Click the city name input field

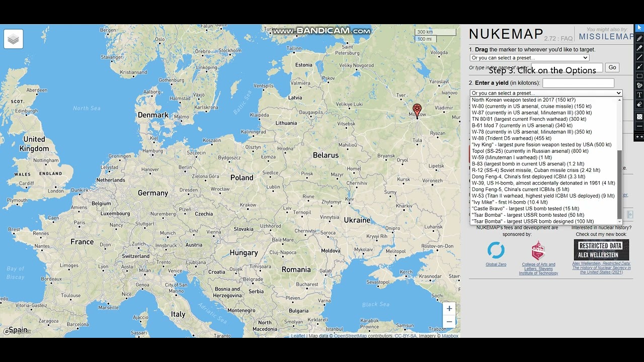coord(567,67)
